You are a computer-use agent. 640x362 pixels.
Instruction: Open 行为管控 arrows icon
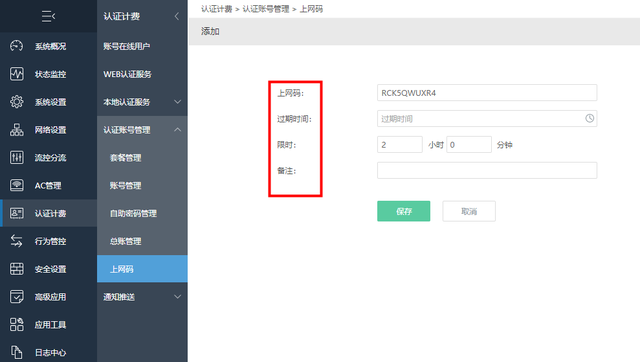16,241
